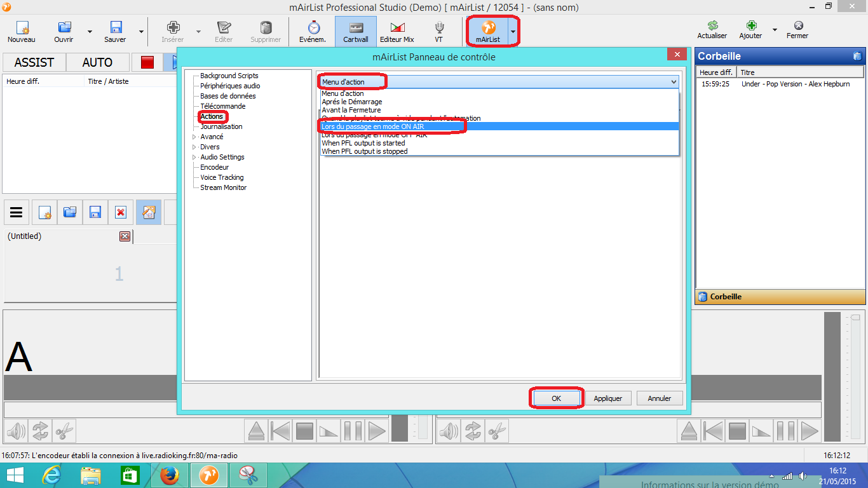The height and width of the screenshot is (488, 868).
Task: Open the Menu d'action combo box
Action: pos(499,82)
